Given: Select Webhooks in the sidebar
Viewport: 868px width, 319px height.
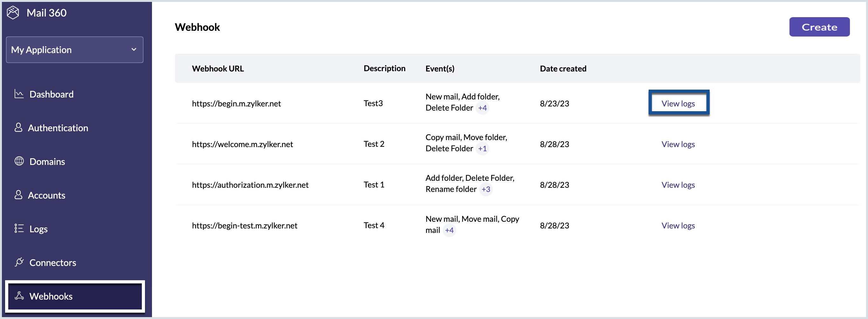Looking at the screenshot, I should point(75,296).
